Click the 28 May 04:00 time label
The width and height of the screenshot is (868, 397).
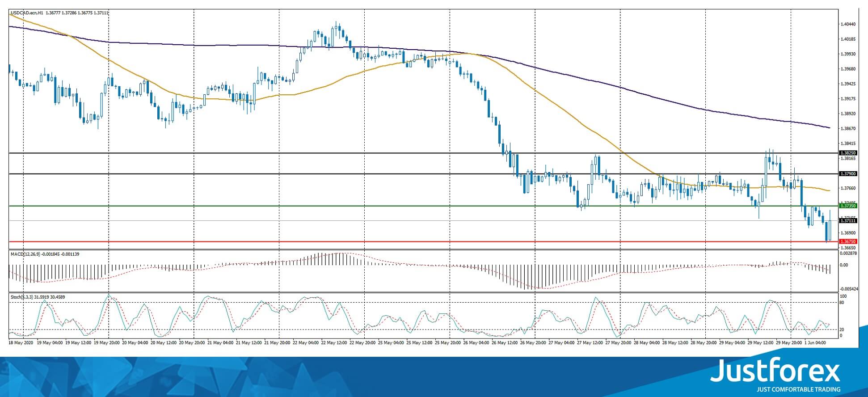(648, 343)
